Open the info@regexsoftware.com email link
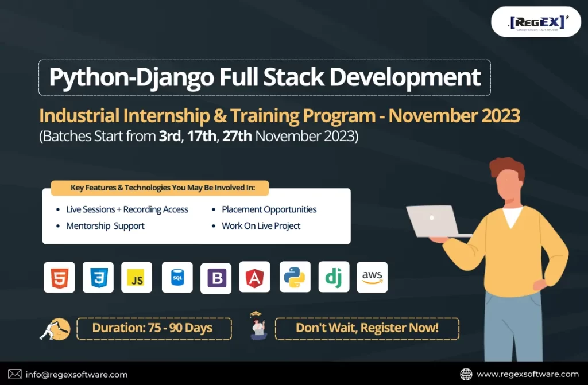This screenshot has height=385, width=588. tap(76, 375)
